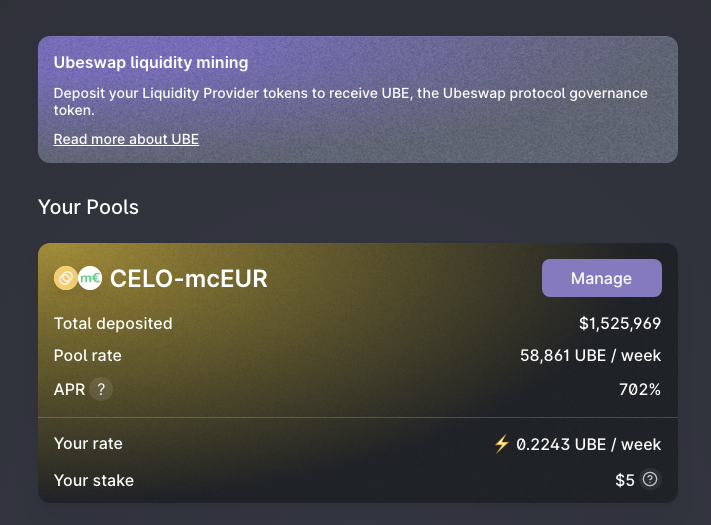The height and width of the screenshot is (525, 711).
Task: Open Manage for the CELO-mcEUR pool
Action: tap(601, 278)
